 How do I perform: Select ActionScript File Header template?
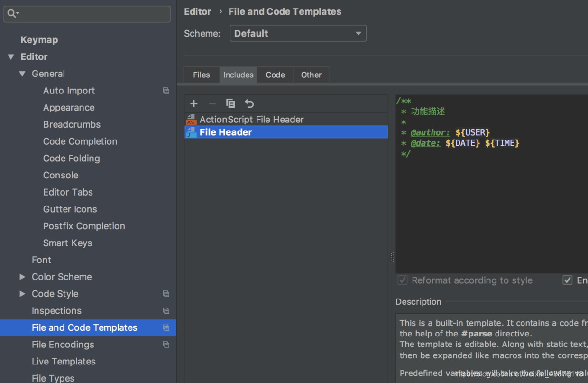pos(286,119)
